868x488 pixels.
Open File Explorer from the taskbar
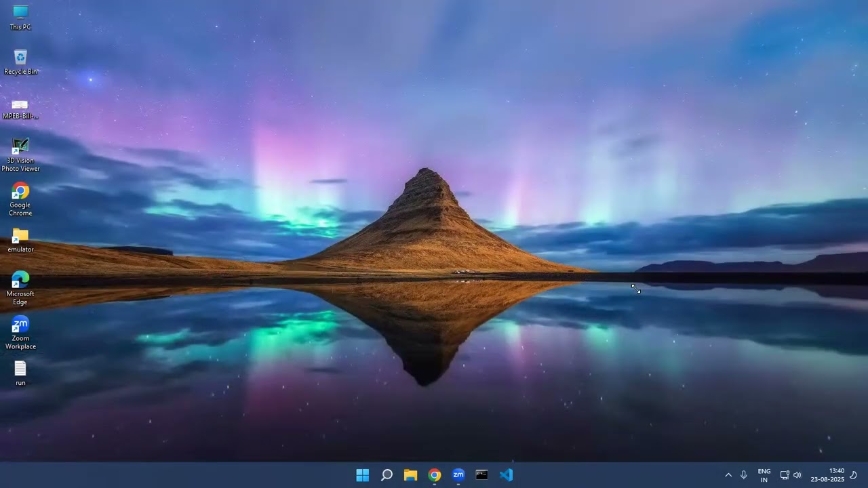410,475
